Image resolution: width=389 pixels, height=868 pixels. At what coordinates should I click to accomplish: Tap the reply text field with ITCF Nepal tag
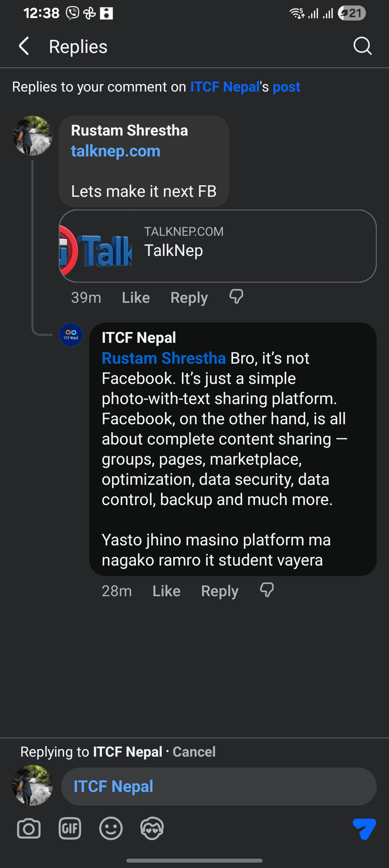pos(219,787)
